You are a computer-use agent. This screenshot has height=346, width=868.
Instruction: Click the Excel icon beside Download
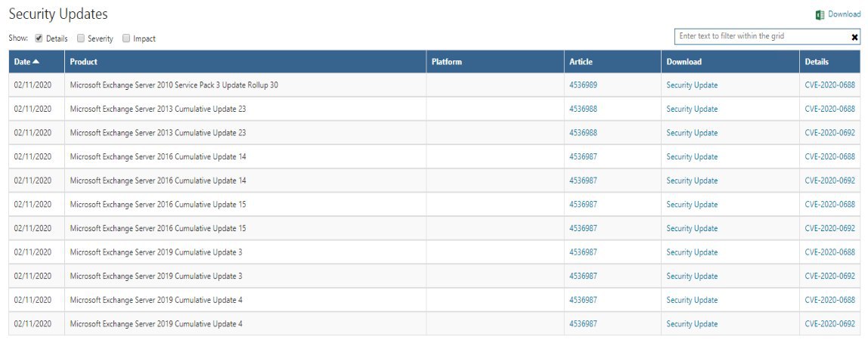(820, 15)
